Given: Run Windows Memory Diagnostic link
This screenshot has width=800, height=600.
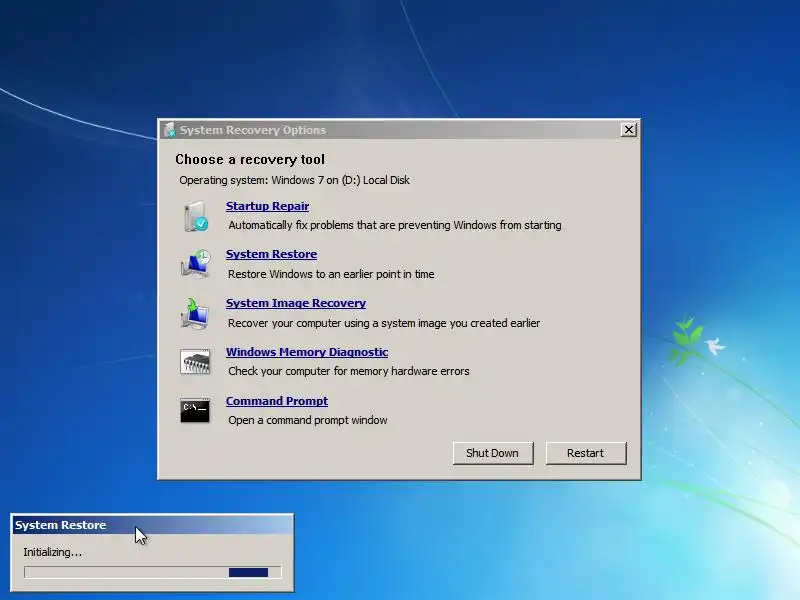Looking at the screenshot, I should [x=307, y=352].
